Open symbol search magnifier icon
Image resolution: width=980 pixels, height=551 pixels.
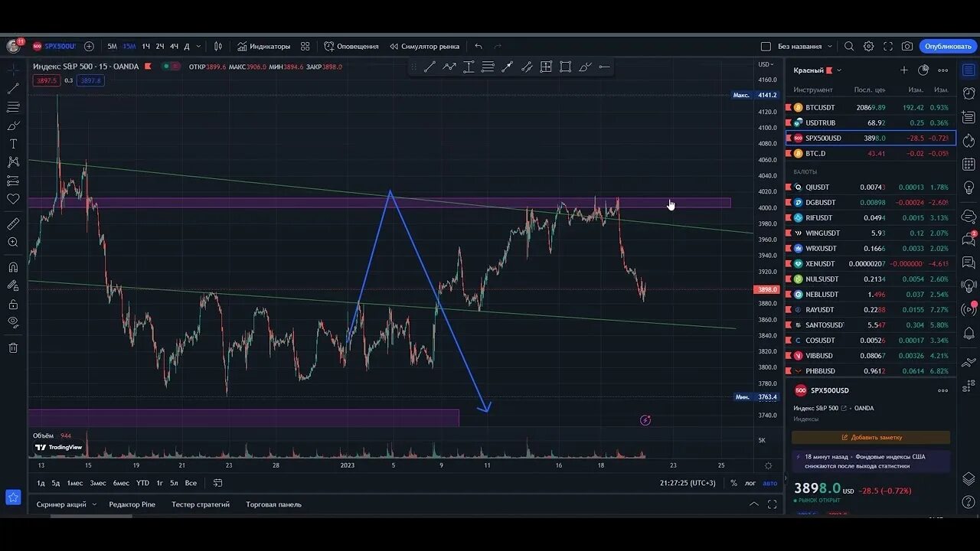point(849,46)
